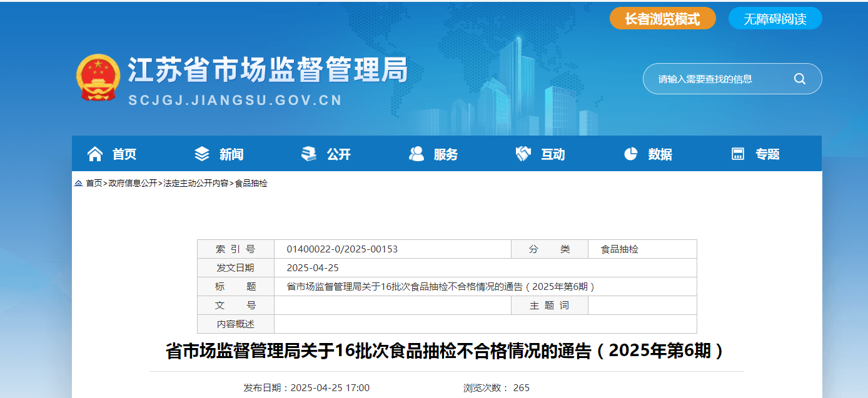Go to 政府信息公开 in the breadcrumb
Image resolution: width=868 pixels, height=398 pixels.
pyautogui.click(x=133, y=183)
